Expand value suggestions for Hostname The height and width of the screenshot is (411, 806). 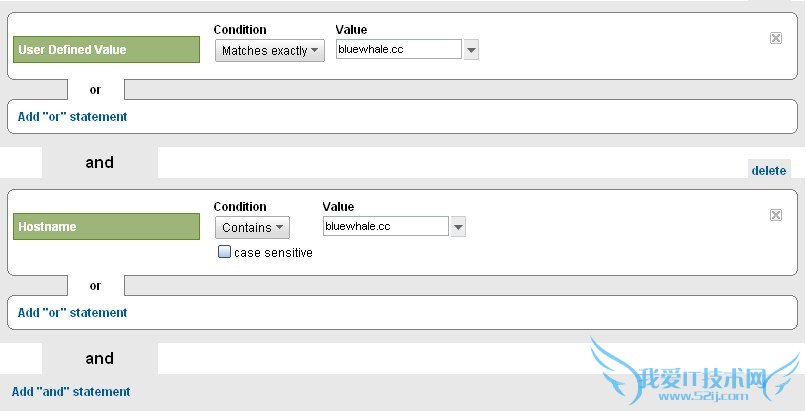(458, 227)
